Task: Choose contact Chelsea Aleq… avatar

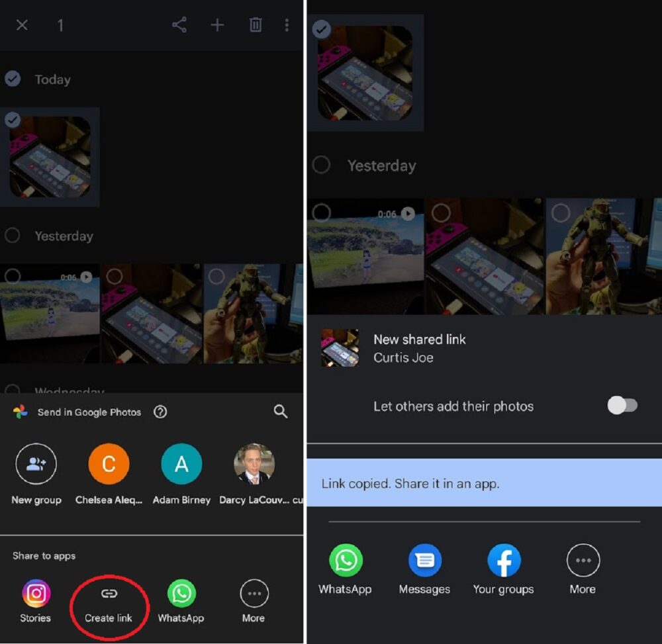Action: pyautogui.click(x=109, y=464)
